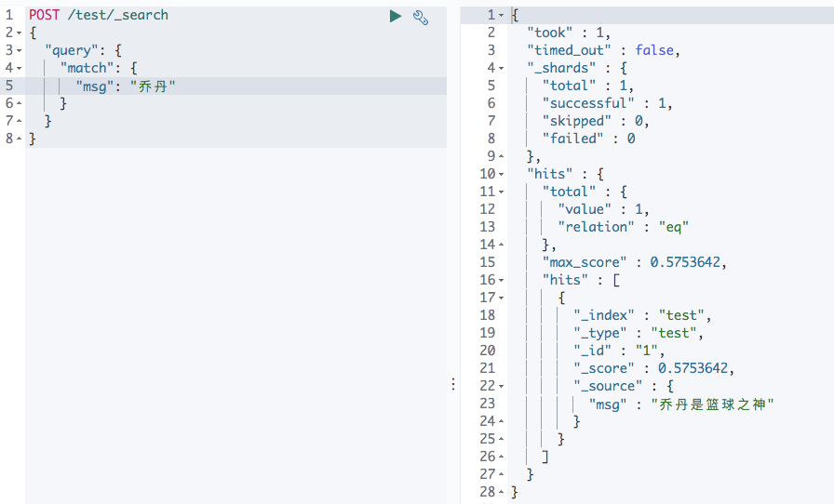Fold the request body at line 2
The height and width of the screenshot is (504, 834).
coord(20,33)
